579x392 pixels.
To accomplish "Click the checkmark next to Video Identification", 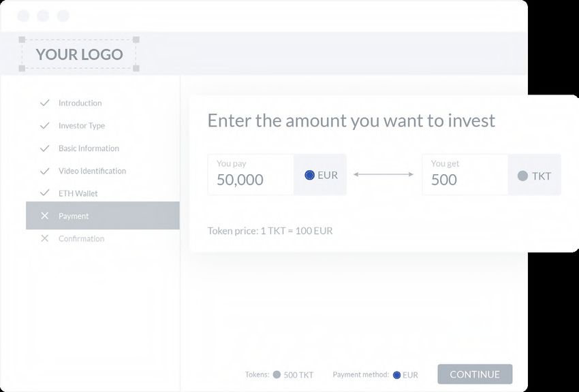I will click(45, 171).
